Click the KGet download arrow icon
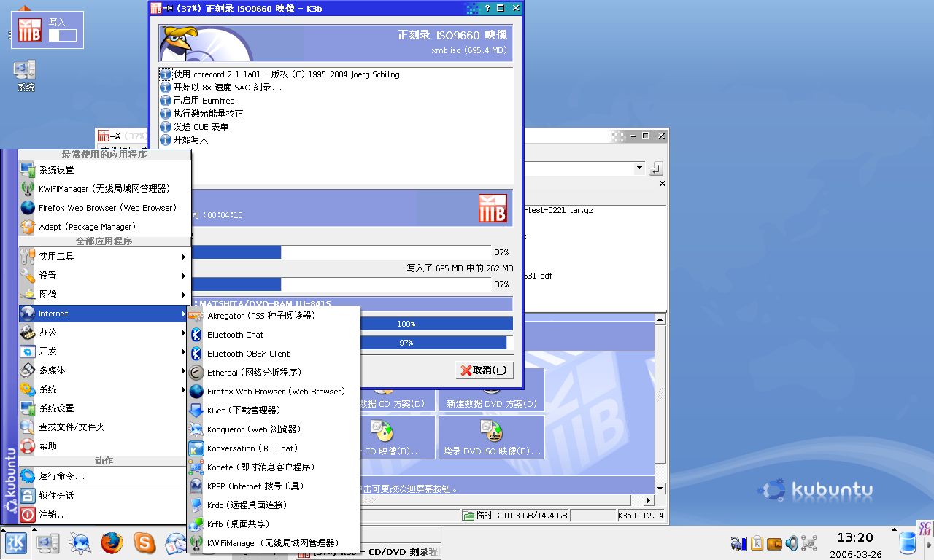 coord(196,411)
